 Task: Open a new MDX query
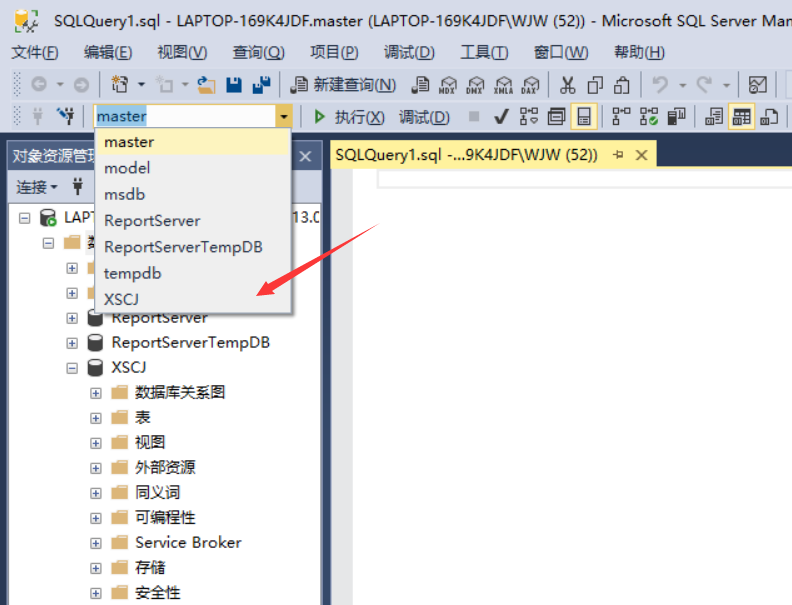click(448, 85)
